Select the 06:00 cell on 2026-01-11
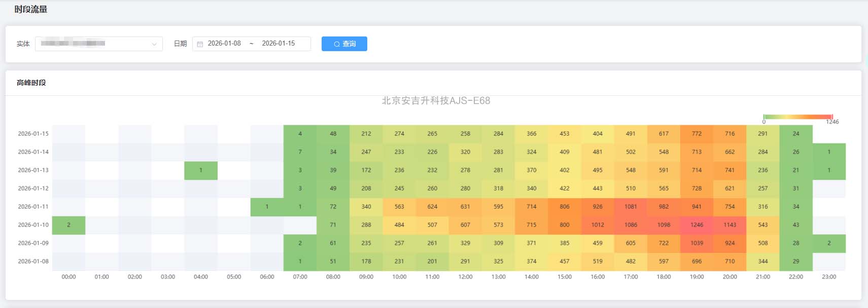 coord(267,207)
